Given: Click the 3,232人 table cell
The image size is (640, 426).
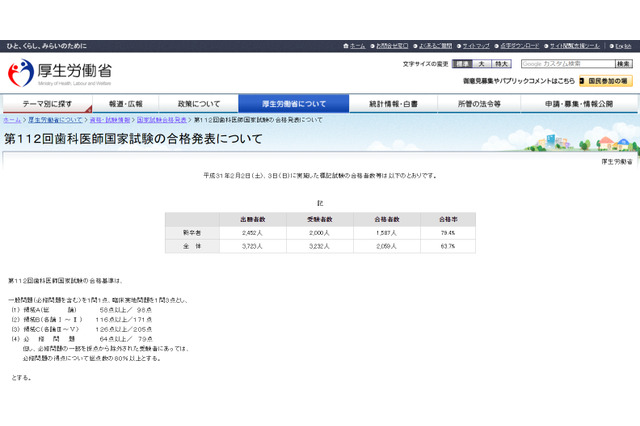Looking at the screenshot, I should coord(320,246).
